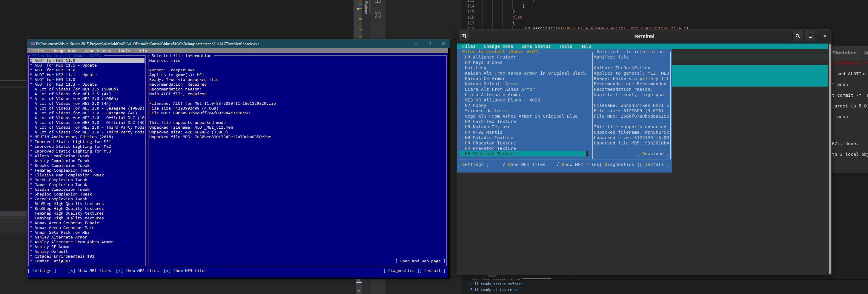Viewport: 868px width, 294px height.
Task: Click the Install button in ALOTInstallerConsole
Action: pyautogui.click(x=432, y=270)
